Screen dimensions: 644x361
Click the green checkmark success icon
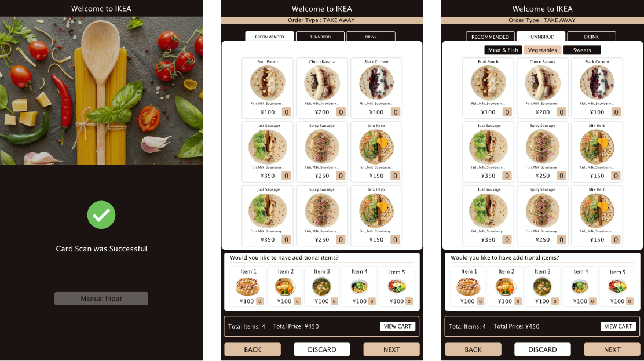[x=101, y=214]
